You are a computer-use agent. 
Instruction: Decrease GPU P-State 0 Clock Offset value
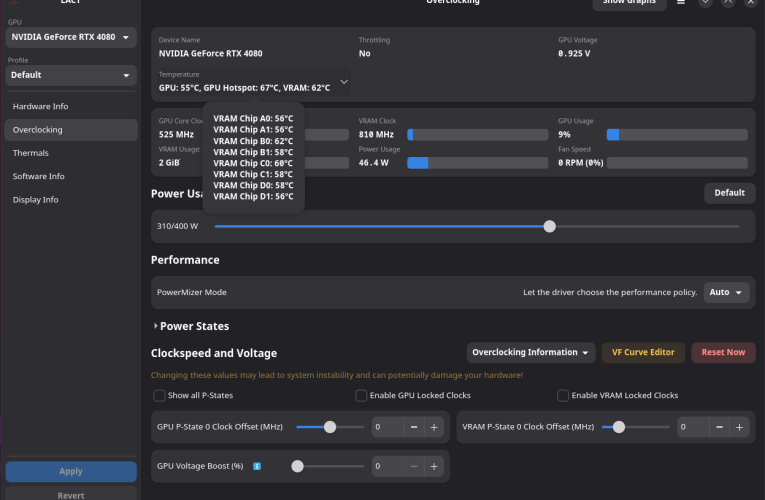point(414,427)
